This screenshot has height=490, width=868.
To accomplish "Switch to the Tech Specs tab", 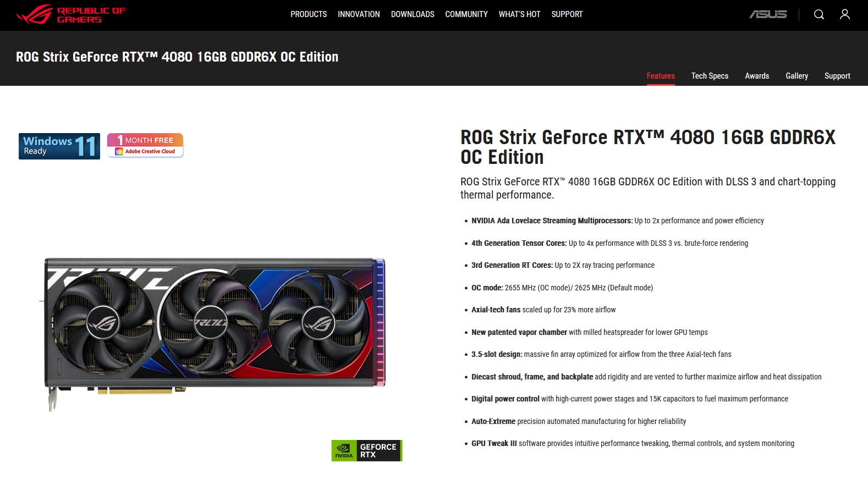I will click(710, 76).
